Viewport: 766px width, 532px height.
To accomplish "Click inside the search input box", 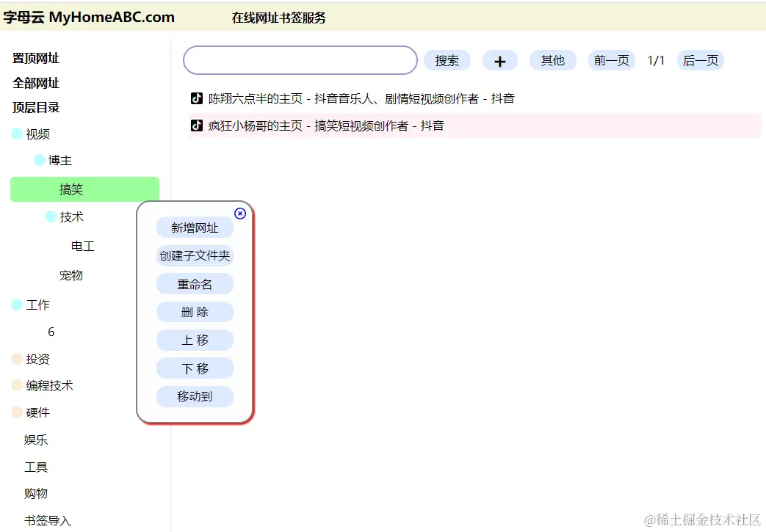I will (x=300, y=60).
